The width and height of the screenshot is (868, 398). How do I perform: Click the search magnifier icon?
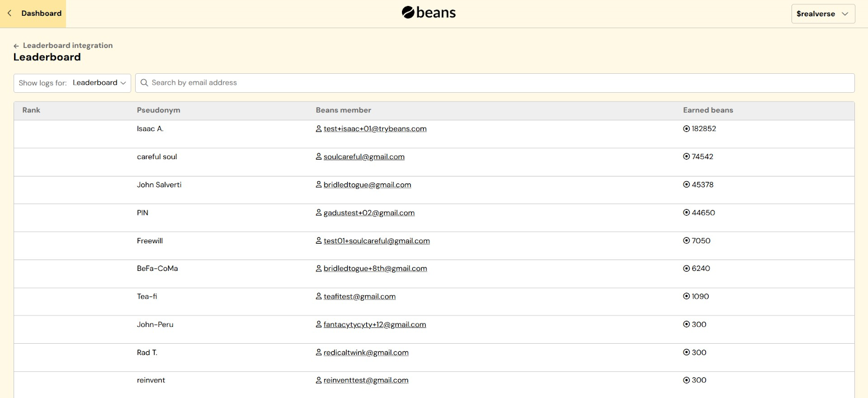point(144,83)
